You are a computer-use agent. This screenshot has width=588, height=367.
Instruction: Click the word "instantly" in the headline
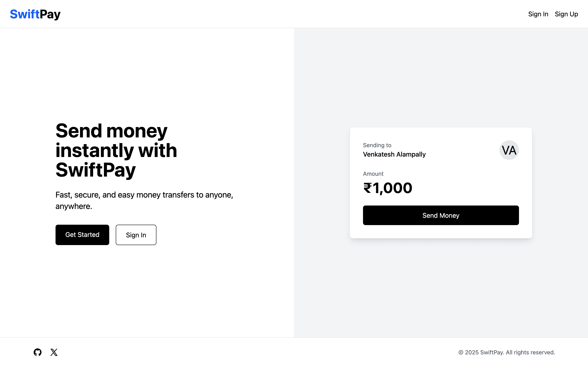click(x=95, y=150)
